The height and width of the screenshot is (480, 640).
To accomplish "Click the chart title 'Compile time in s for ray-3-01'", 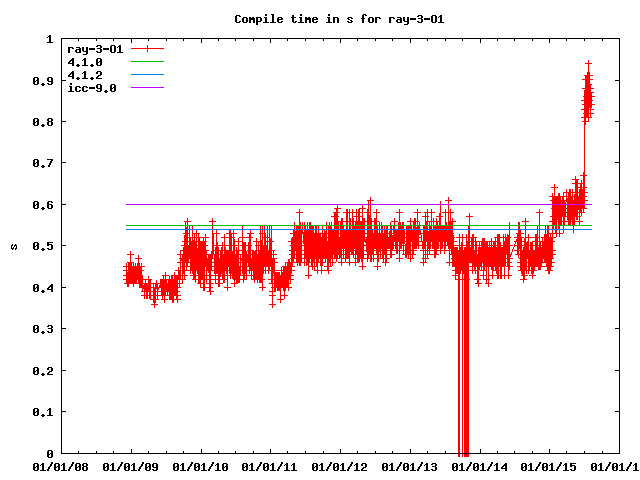I will click(x=320, y=19).
